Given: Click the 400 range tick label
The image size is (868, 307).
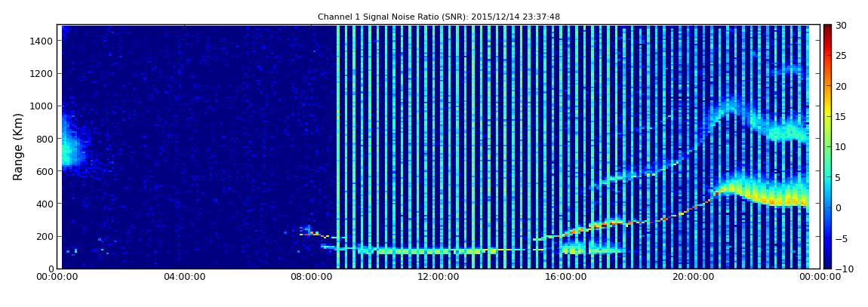Looking at the screenshot, I should coord(45,204).
